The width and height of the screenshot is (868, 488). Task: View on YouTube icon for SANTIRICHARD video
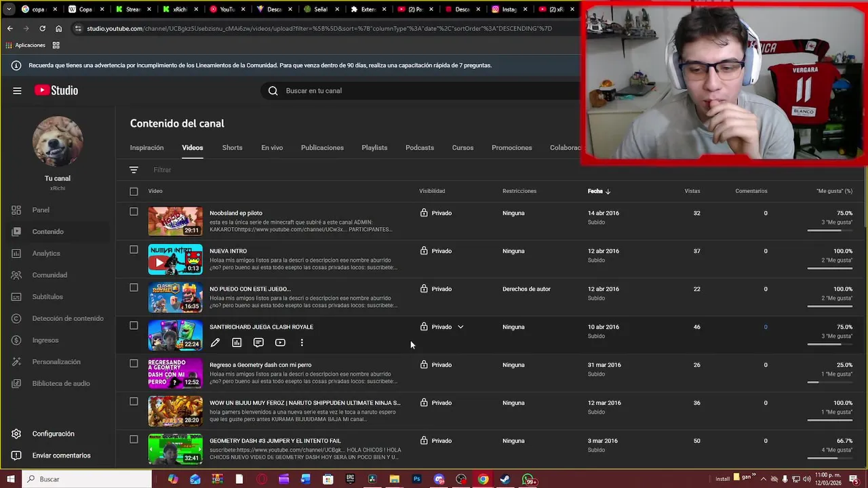click(x=280, y=343)
